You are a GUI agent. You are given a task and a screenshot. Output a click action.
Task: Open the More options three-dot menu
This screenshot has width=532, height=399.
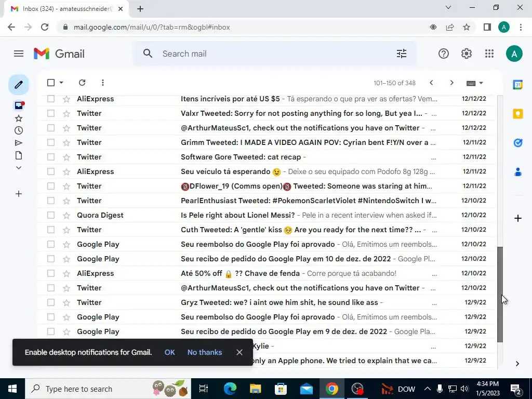click(x=102, y=83)
